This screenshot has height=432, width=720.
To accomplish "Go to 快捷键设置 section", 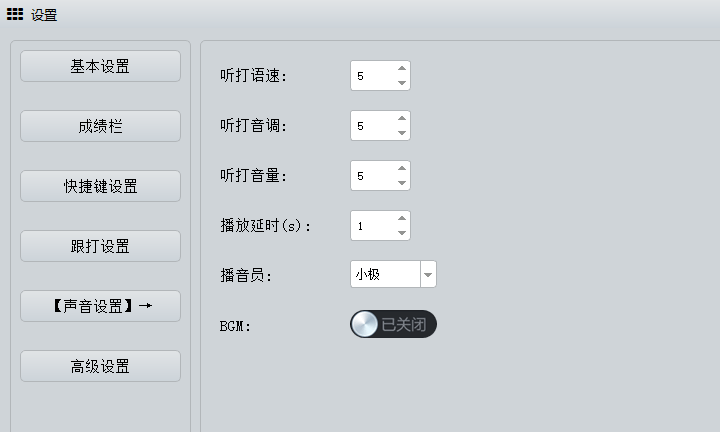I will pos(100,186).
